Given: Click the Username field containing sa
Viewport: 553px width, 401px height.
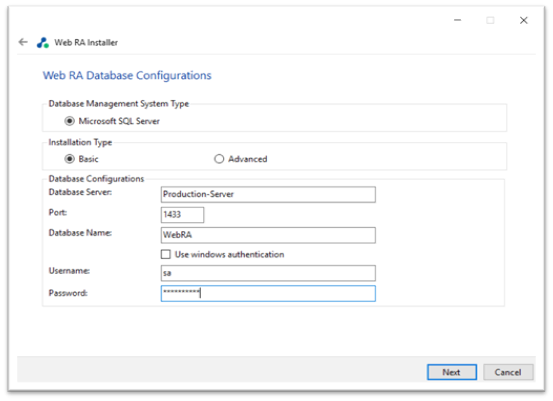Looking at the screenshot, I should tap(268, 273).
